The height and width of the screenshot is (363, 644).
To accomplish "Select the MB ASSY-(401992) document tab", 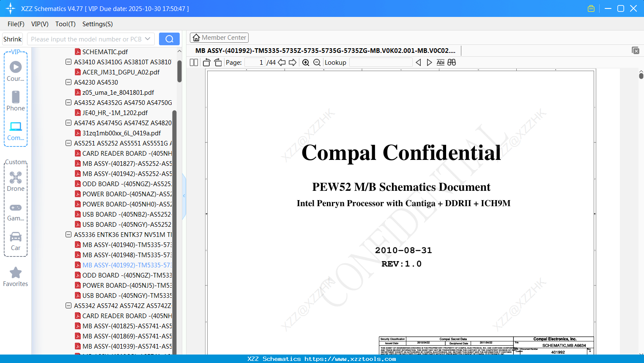I will (325, 50).
